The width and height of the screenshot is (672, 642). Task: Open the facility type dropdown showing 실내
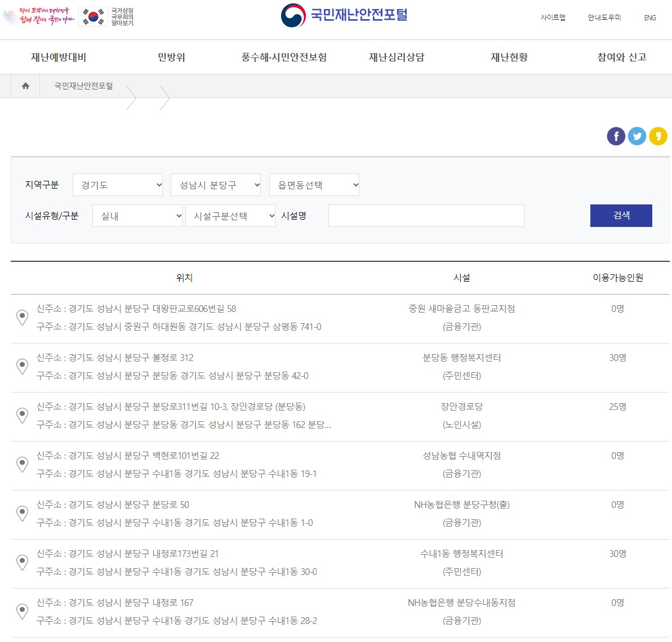click(x=137, y=216)
